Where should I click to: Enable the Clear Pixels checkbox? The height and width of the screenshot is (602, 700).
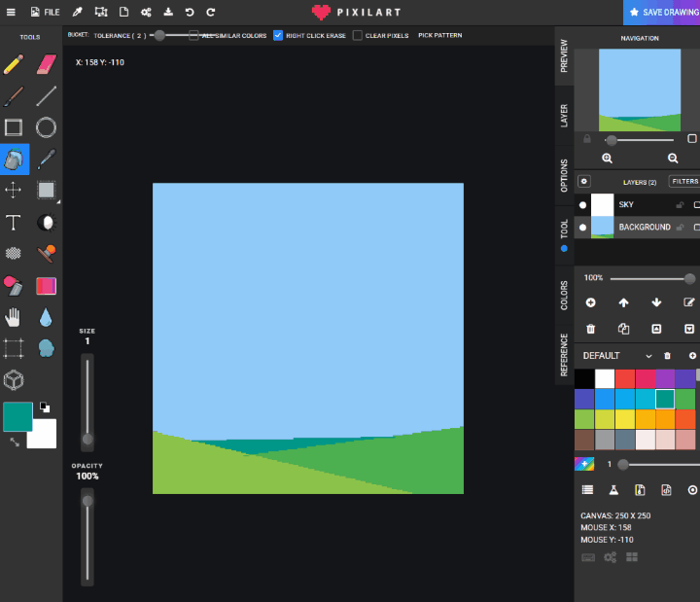(x=357, y=35)
